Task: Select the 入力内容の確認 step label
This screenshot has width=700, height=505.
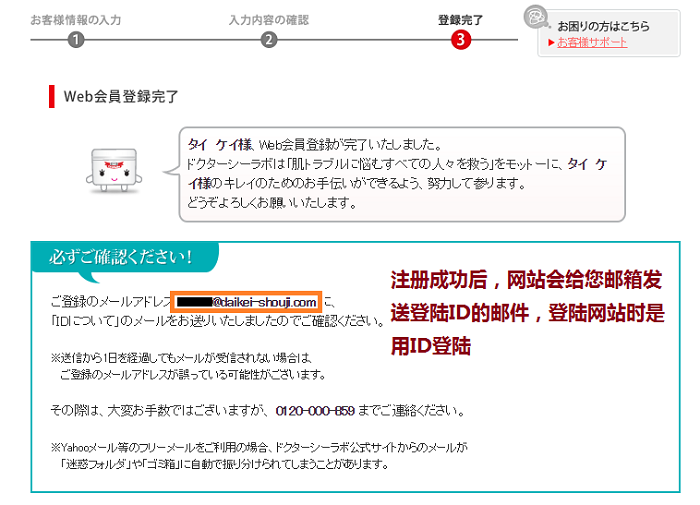Action: tap(268, 19)
